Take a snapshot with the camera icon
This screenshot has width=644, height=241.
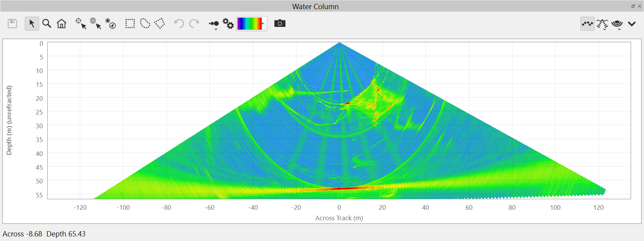coord(280,24)
